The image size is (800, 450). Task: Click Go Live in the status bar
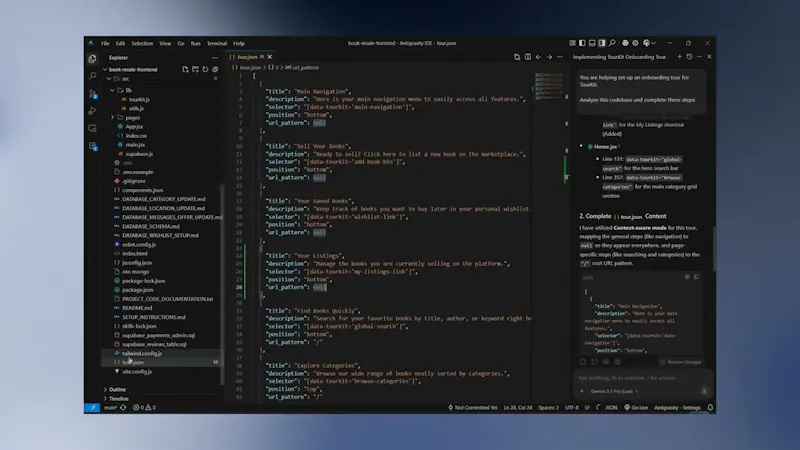click(636, 408)
